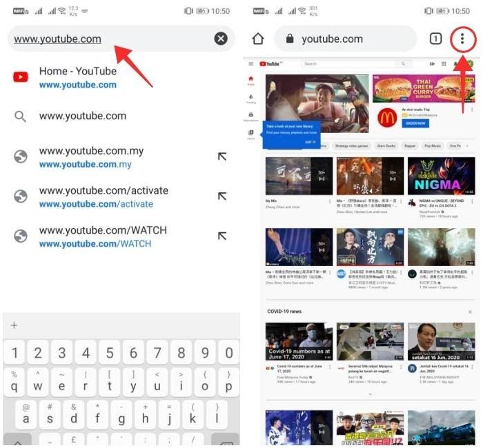Screen dimensions: 483x448
Task: Open the tab switcher showing 1 tab
Action: point(435,39)
